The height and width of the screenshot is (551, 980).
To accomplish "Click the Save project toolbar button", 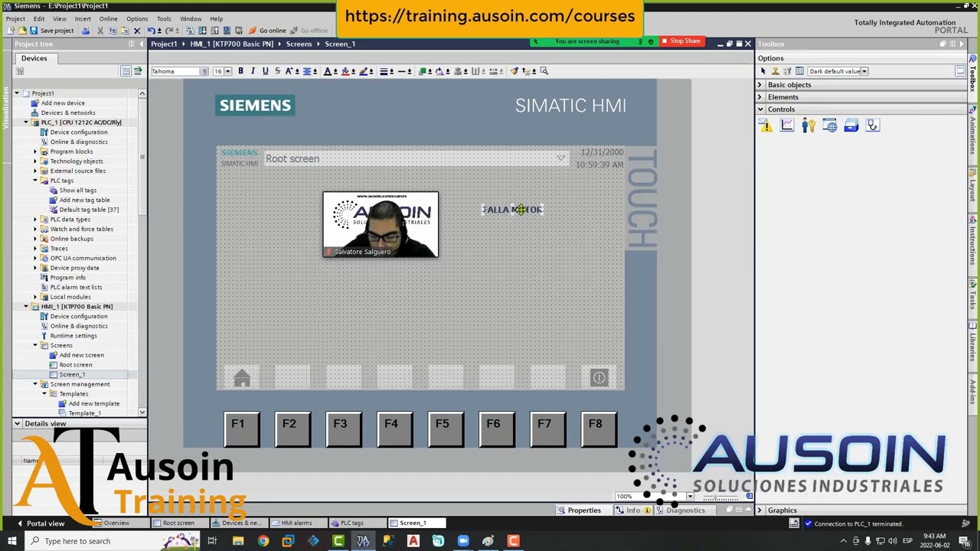I will (x=51, y=31).
